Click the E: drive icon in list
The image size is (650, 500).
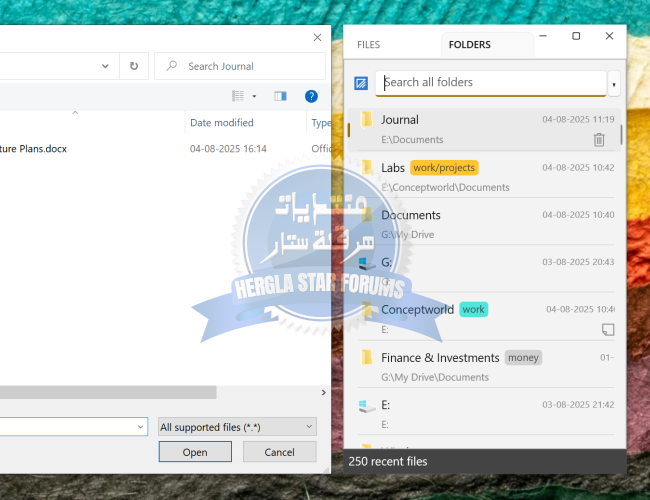[x=366, y=405]
